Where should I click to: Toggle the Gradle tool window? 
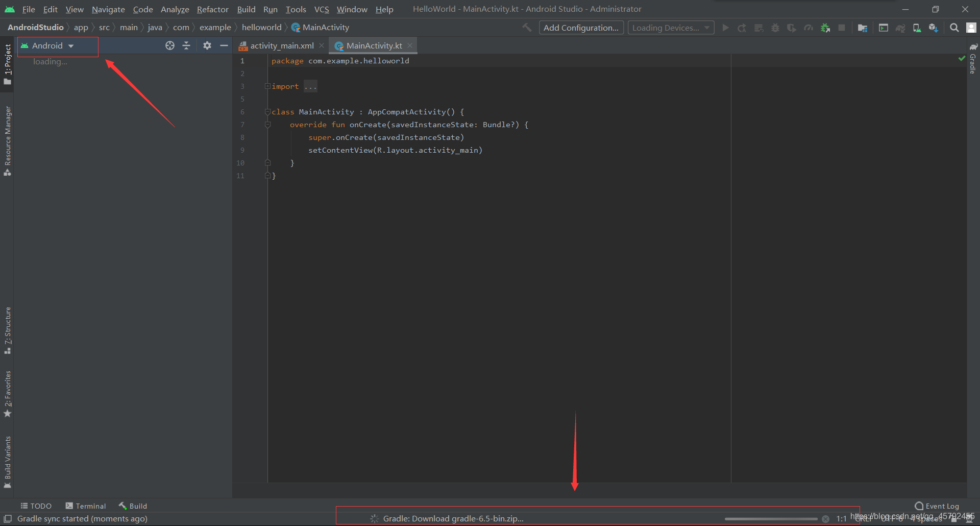(973, 58)
